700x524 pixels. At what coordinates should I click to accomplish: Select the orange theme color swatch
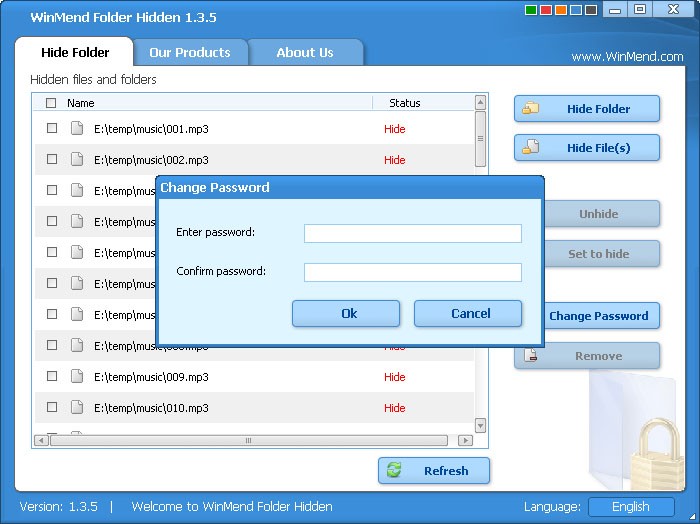click(x=561, y=10)
